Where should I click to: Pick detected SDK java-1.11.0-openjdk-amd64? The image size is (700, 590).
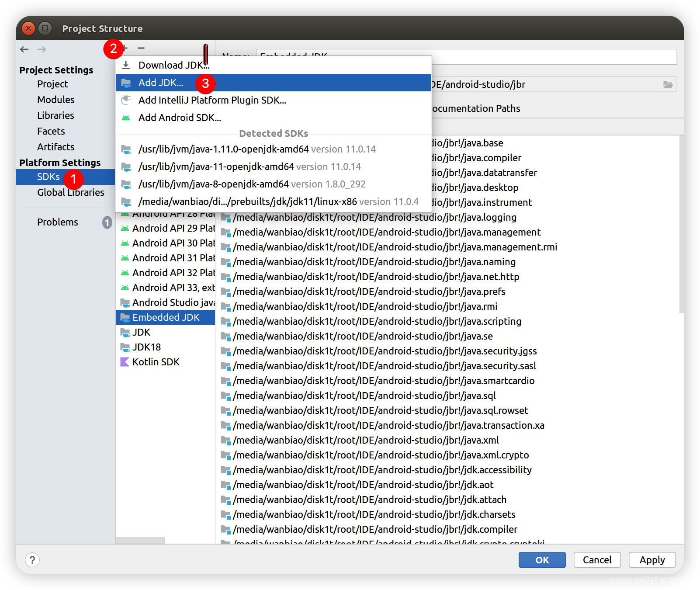click(x=274, y=149)
